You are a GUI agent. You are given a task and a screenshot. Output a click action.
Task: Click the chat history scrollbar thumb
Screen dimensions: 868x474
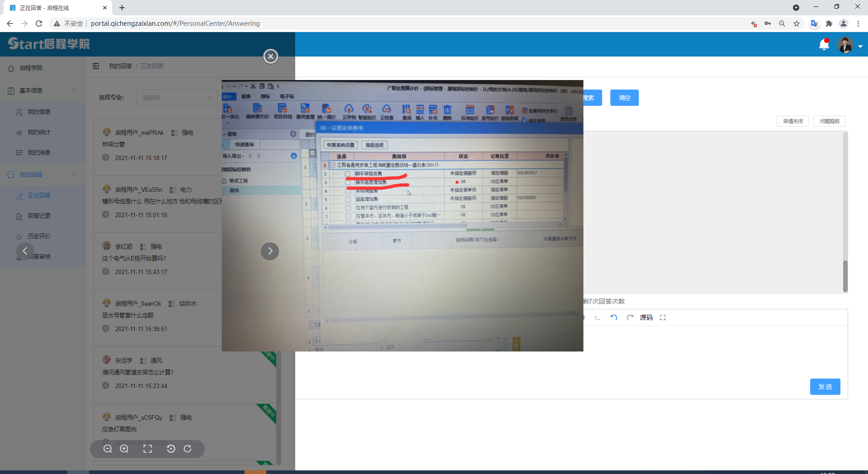pyautogui.click(x=845, y=276)
